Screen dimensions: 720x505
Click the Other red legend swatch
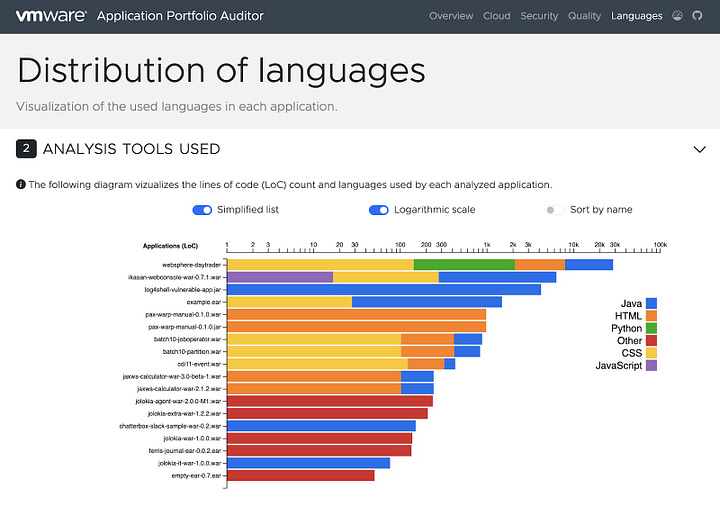coord(651,341)
